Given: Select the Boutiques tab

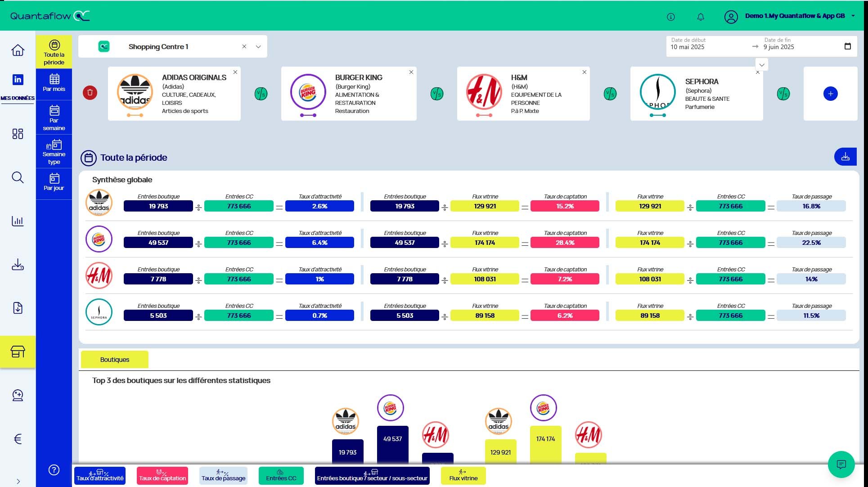Looking at the screenshot, I should click(115, 360).
